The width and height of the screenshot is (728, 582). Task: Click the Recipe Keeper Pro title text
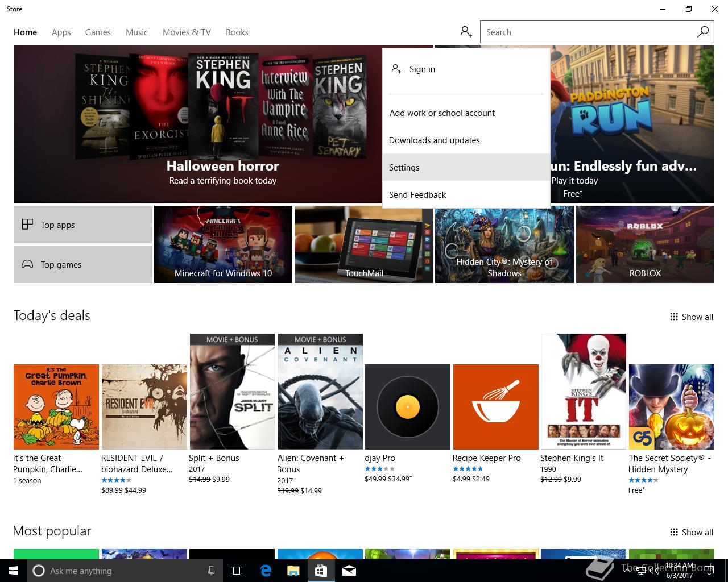(x=487, y=458)
